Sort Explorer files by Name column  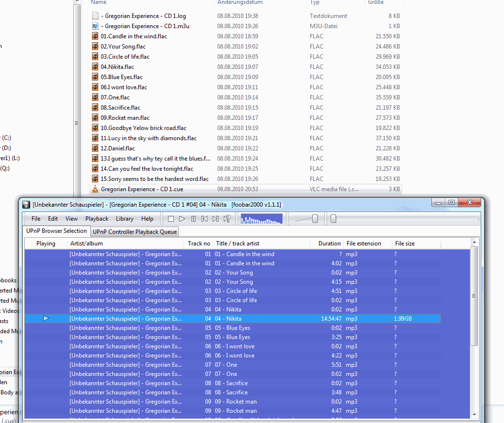(x=99, y=2)
